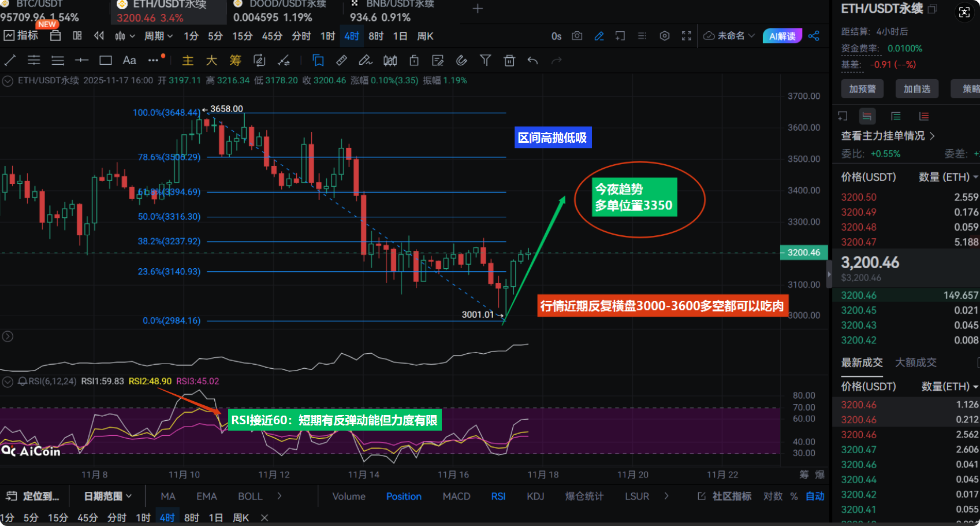Click the AI解读 button
Viewport: 980px width, 526px height.
click(782, 36)
